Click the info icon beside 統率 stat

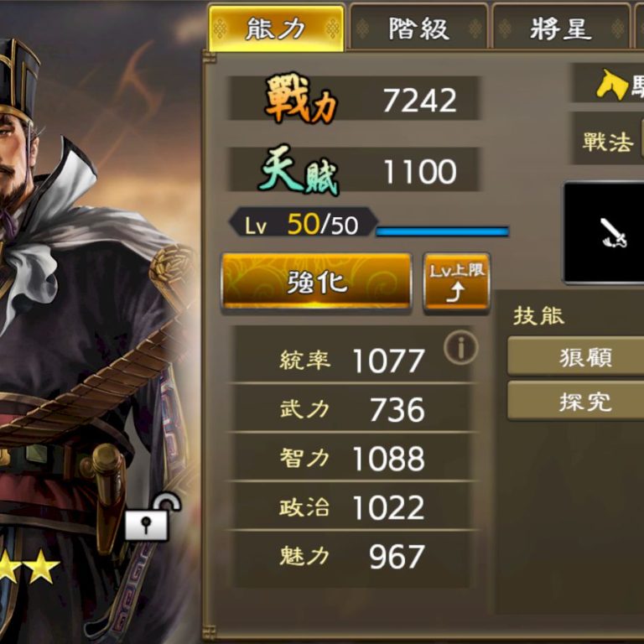pyautogui.click(x=461, y=348)
